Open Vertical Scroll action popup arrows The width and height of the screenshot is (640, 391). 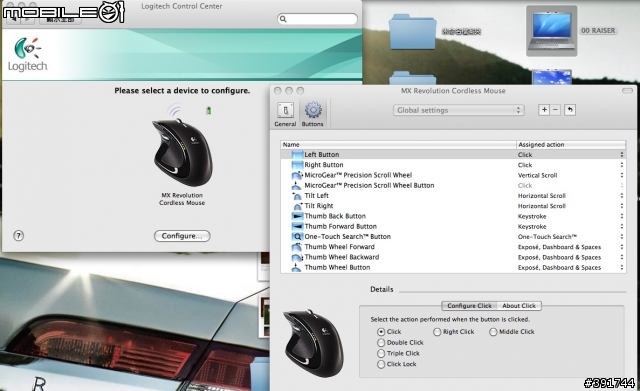click(x=622, y=175)
